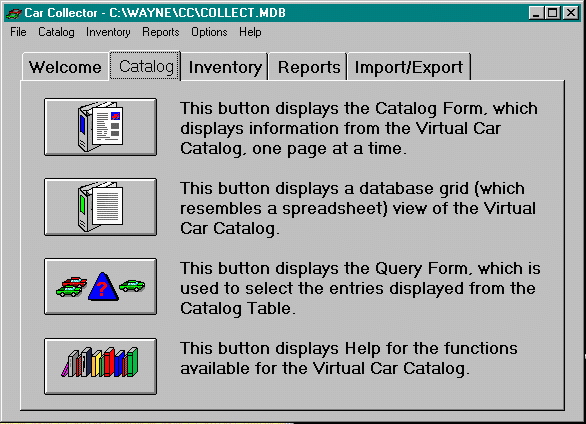Screen dimensions: 586x424
Task: Switch to the Welcome tab
Action: 65,67
